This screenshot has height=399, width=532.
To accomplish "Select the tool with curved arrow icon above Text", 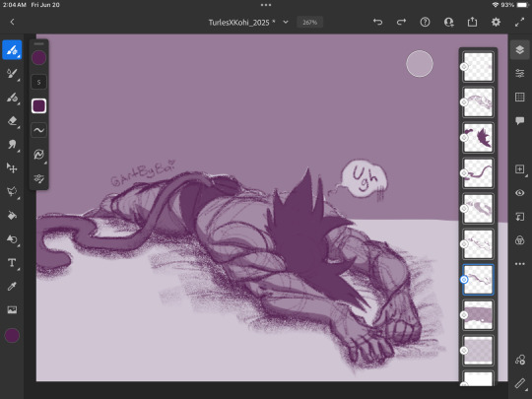I will [12, 239].
